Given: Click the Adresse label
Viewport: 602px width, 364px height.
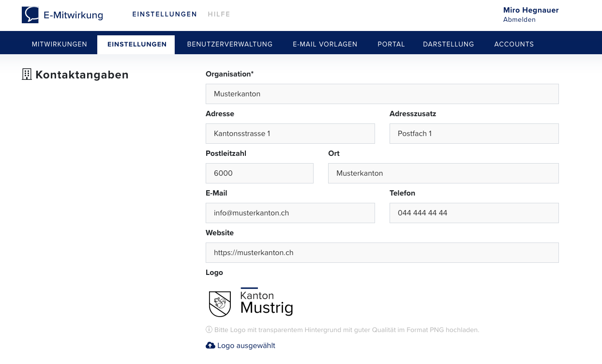Looking at the screenshot, I should 220,114.
